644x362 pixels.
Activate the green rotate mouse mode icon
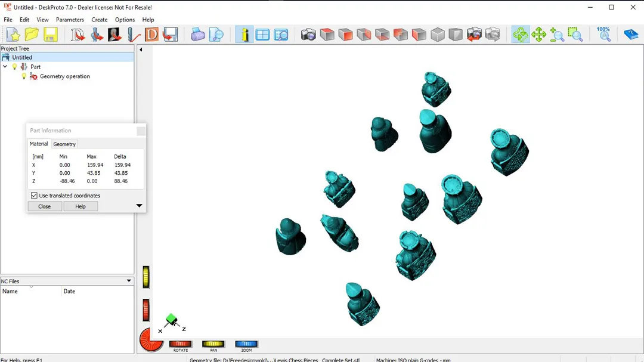point(521,35)
